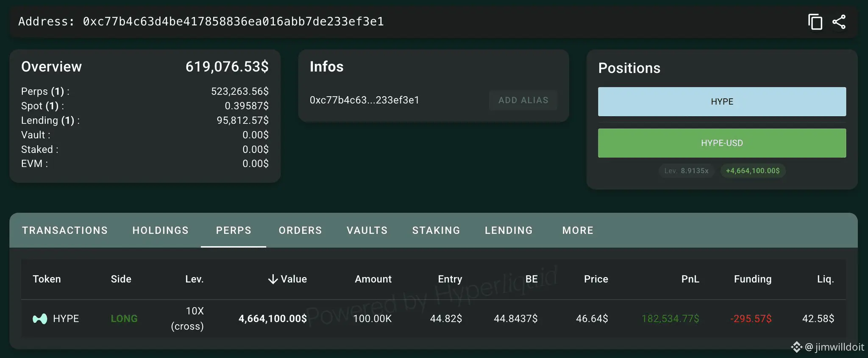This screenshot has width=868, height=358.
Task: Click the 10X (cross) leverage cell
Action: (x=187, y=319)
